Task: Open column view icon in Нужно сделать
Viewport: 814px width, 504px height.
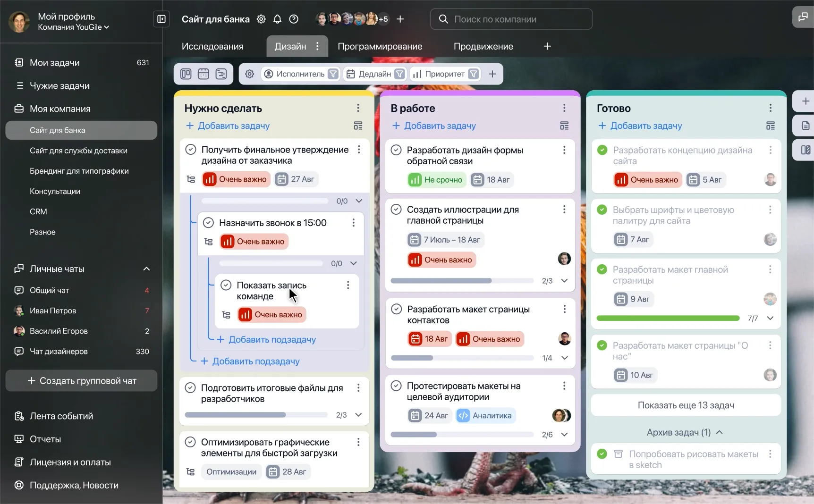Action: point(358,126)
